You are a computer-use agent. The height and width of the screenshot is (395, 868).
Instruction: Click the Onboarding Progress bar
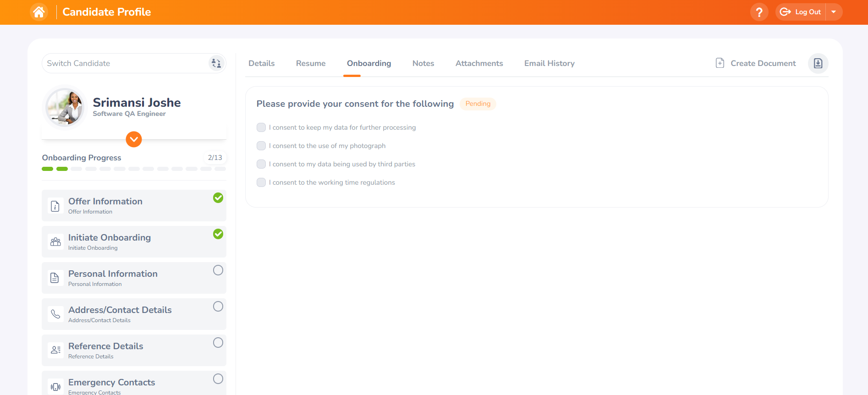(134, 169)
